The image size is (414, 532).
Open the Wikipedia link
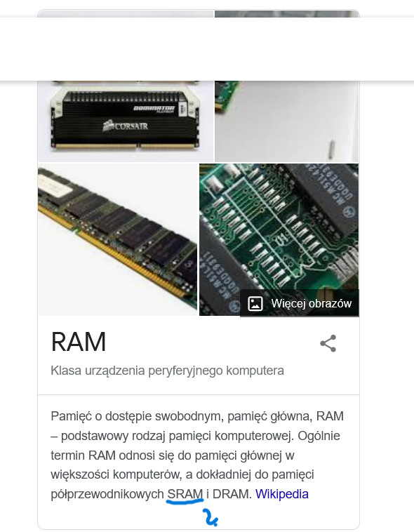click(281, 494)
